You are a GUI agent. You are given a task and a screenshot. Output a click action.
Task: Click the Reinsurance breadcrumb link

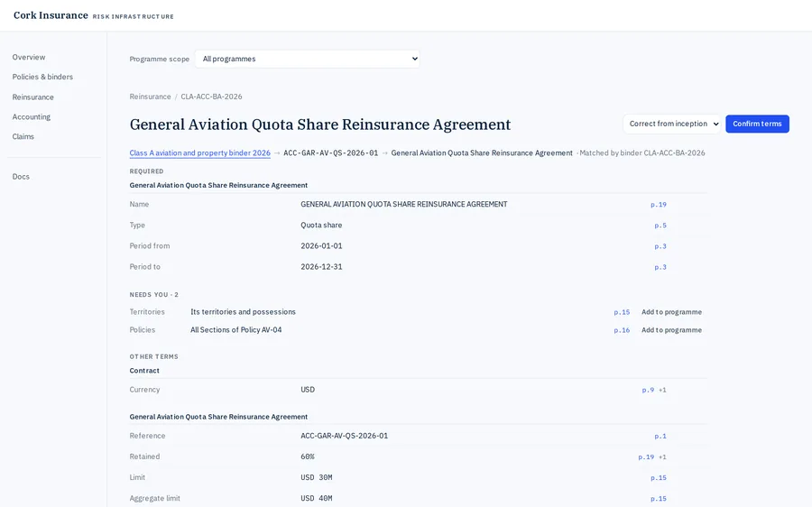click(x=150, y=97)
